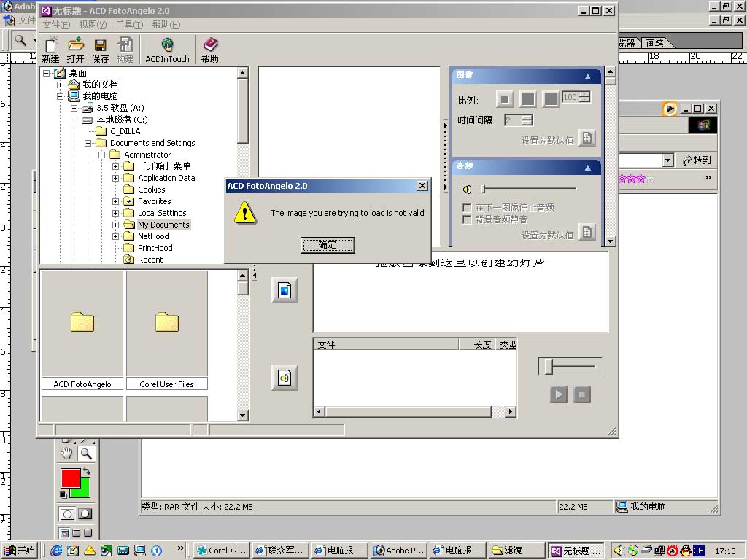747x560 pixels.
Task: Expand the Application Data folder node
Action: tap(115, 178)
